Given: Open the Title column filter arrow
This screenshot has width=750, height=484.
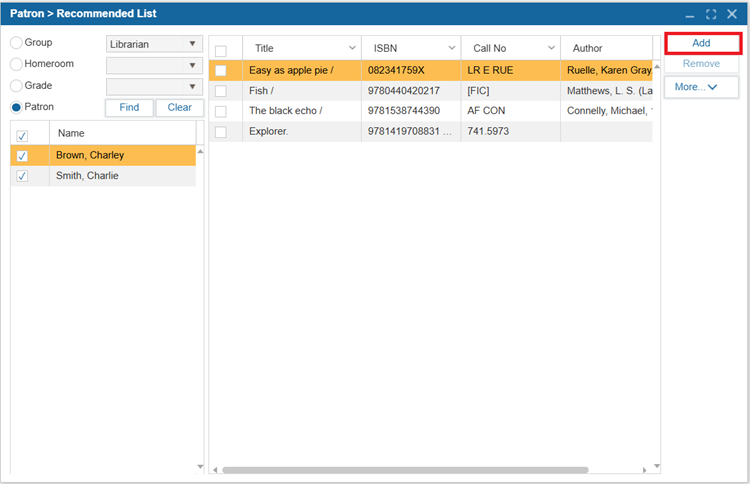Looking at the screenshot, I should [x=352, y=48].
